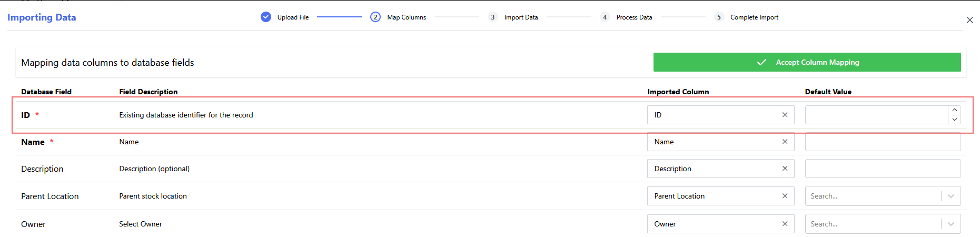Click the Map Columns step 2 icon
Screen dimensions: 980x237
pyautogui.click(x=375, y=17)
